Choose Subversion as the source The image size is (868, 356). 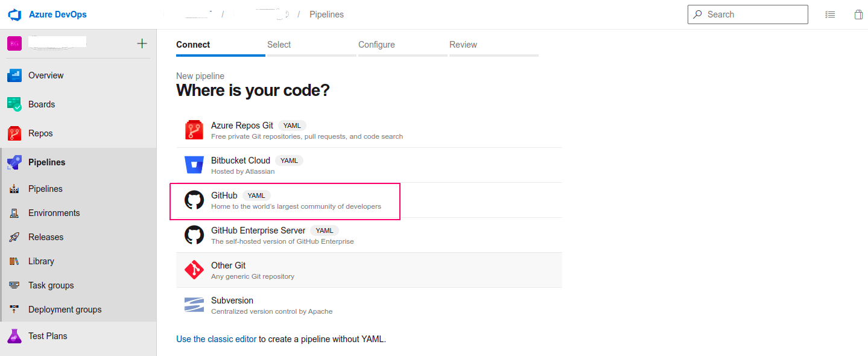[x=369, y=305]
